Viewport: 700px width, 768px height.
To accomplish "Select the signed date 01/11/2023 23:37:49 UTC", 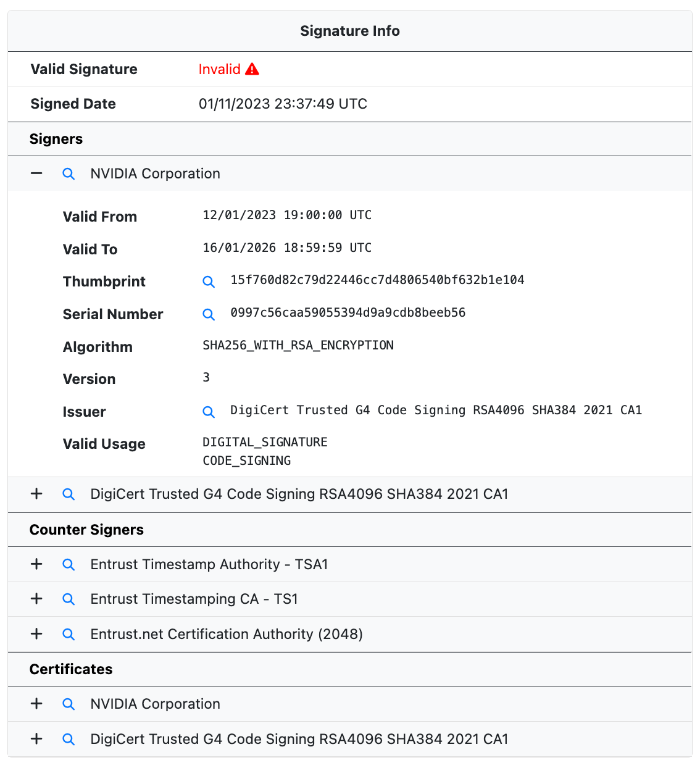I will pos(283,104).
